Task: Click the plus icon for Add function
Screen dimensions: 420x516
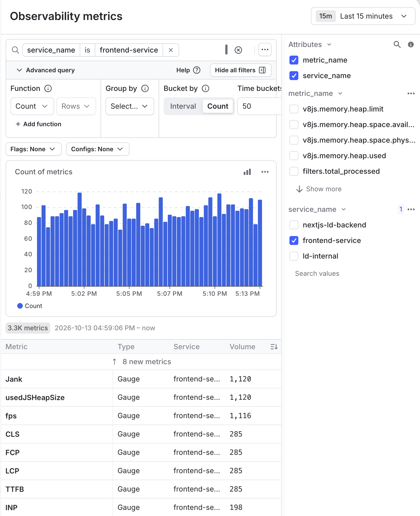Action: point(18,124)
